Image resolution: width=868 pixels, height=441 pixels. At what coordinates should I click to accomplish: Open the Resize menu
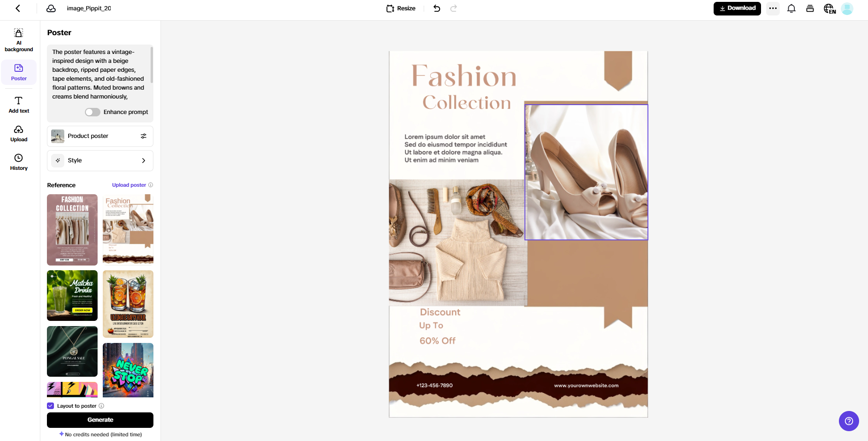coord(400,8)
